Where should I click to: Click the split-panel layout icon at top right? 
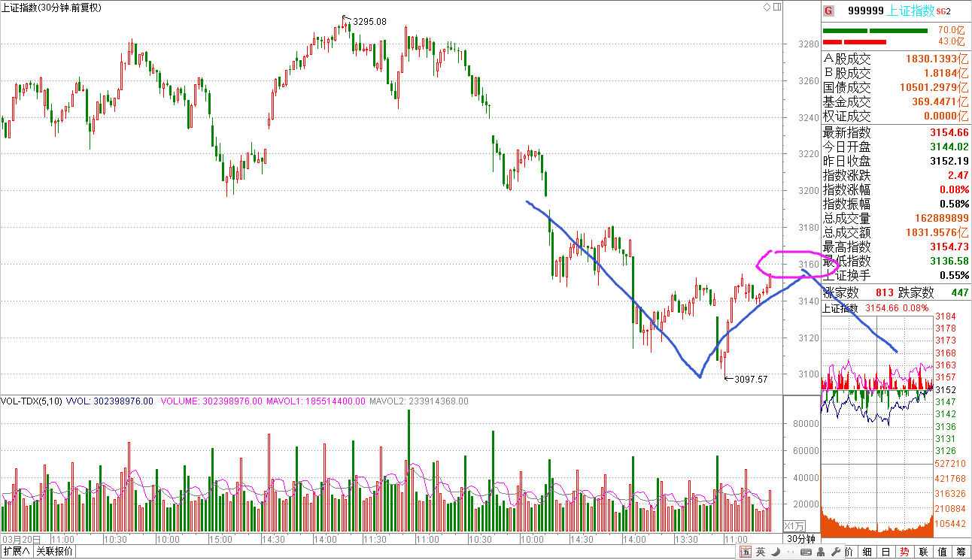776,7
